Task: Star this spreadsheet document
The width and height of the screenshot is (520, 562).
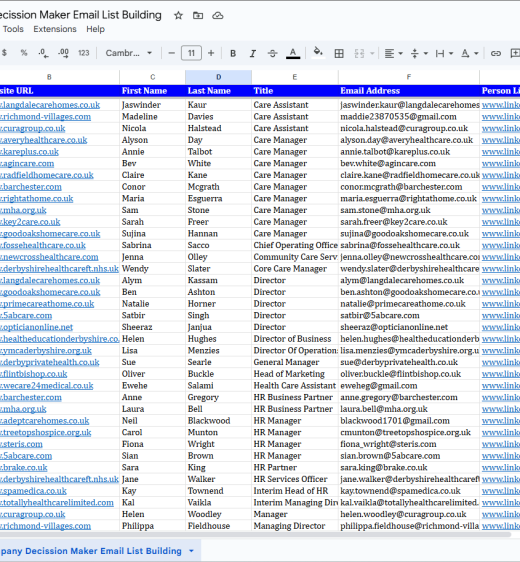Action: pyautogui.click(x=178, y=15)
